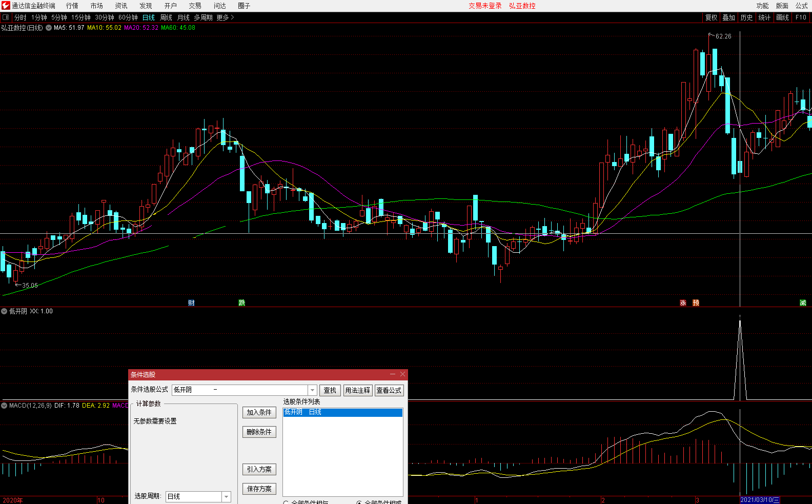Click the 通达信 red logo icon

6,6
